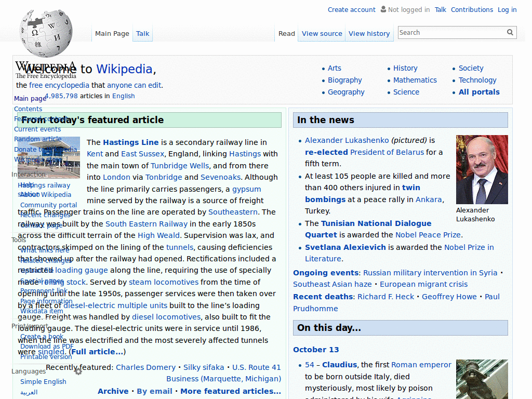Viewport: 532px width, 399px height.
Task: Click the 'Not logged in' user silhouette icon
Action: pos(382,9)
